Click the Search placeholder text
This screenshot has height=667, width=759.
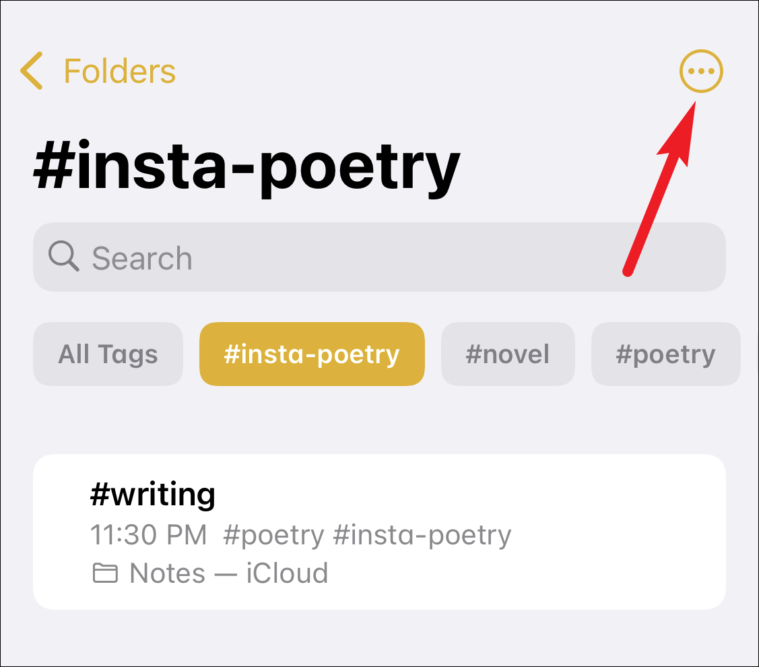coord(142,258)
